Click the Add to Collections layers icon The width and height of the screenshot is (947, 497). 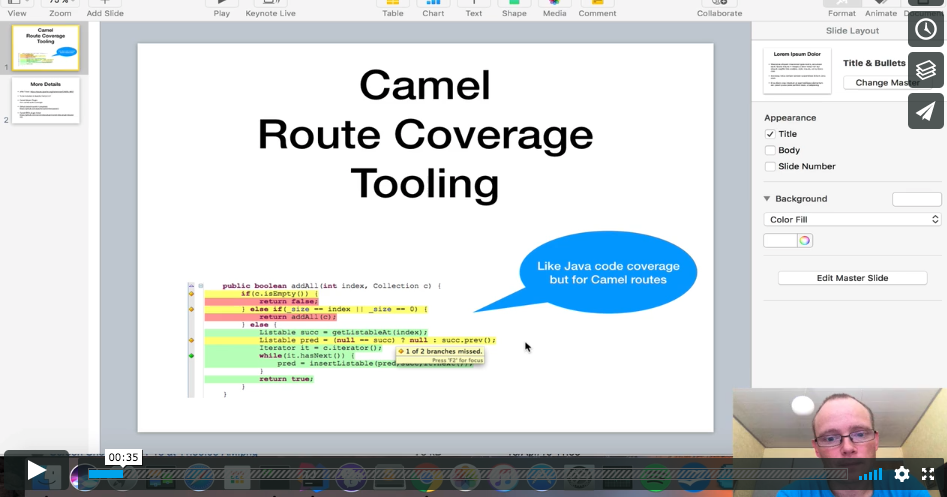(x=926, y=69)
